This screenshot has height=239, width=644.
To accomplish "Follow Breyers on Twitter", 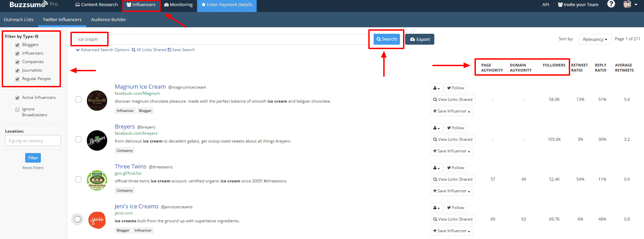I will pyautogui.click(x=455, y=128).
